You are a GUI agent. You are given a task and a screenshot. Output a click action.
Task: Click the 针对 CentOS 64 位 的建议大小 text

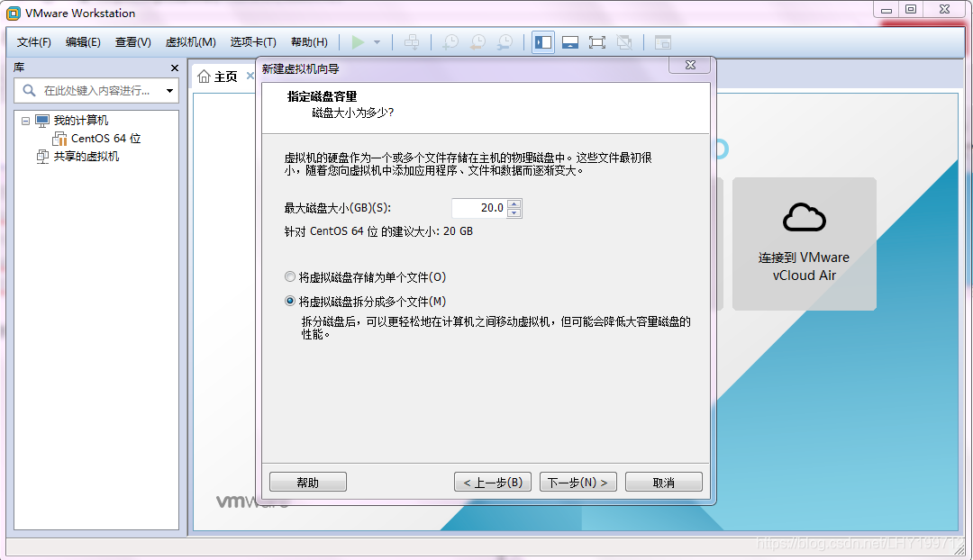coord(378,231)
